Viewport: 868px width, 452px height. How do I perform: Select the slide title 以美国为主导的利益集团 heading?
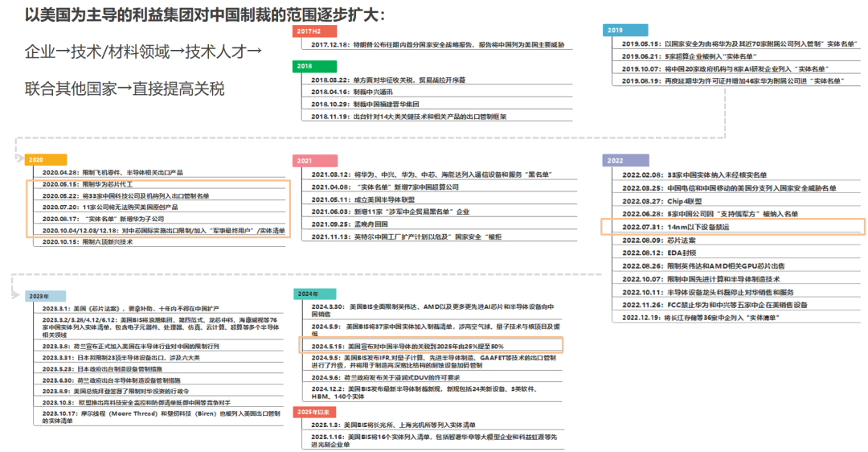(x=204, y=14)
